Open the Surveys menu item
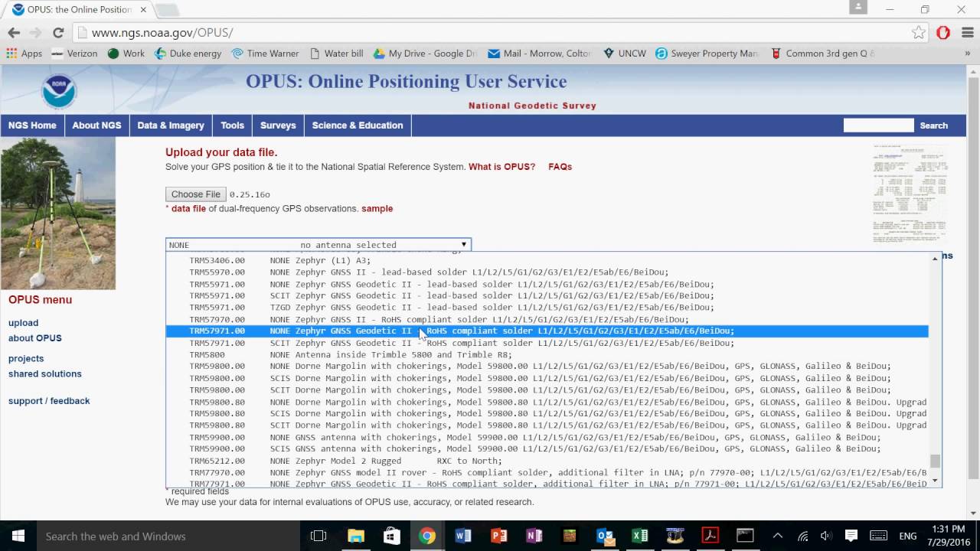The height and width of the screenshot is (551, 980). 278,126
